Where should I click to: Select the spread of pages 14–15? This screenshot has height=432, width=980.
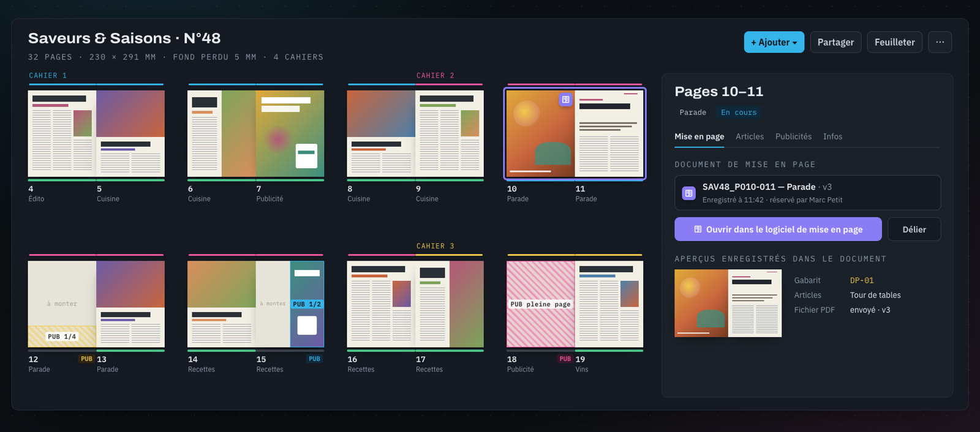coord(256,304)
